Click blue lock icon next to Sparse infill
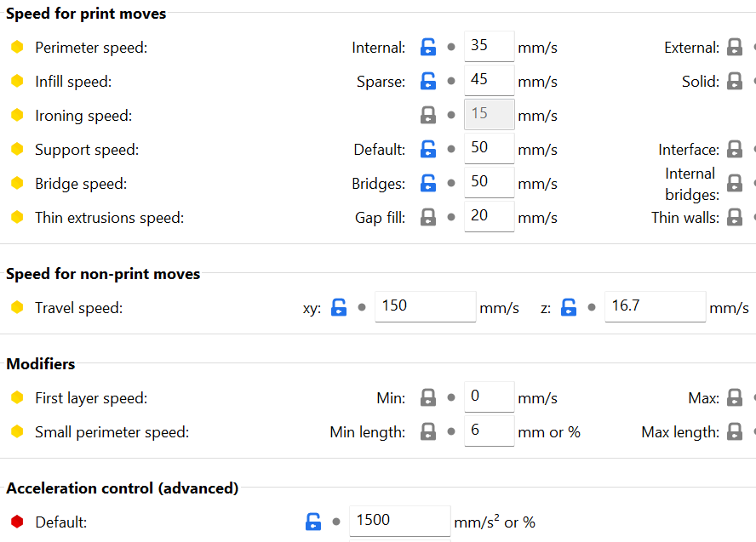 coord(428,82)
